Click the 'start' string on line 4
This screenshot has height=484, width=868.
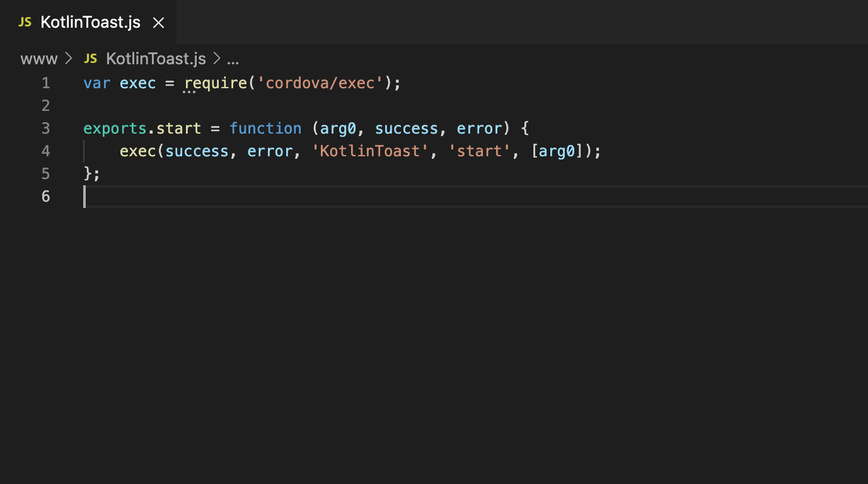pos(480,151)
